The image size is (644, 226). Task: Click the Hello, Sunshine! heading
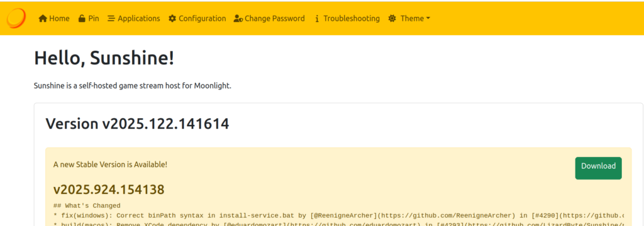click(x=104, y=58)
